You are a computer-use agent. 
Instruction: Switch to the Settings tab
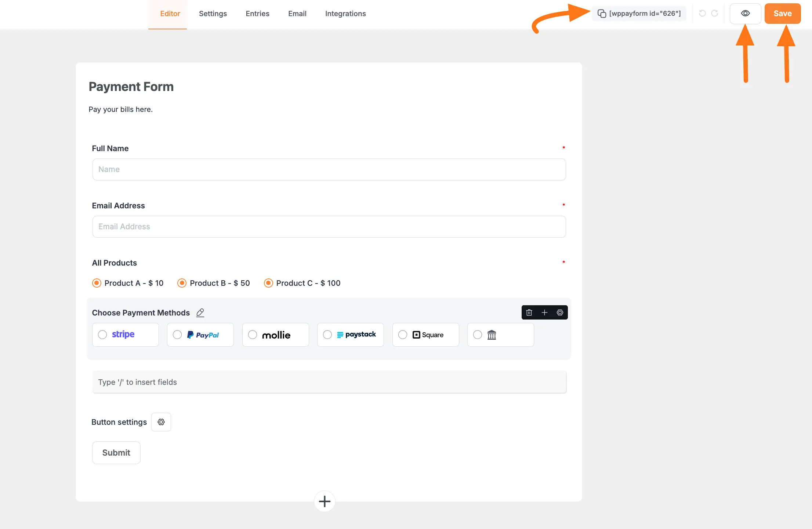(x=213, y=13)
